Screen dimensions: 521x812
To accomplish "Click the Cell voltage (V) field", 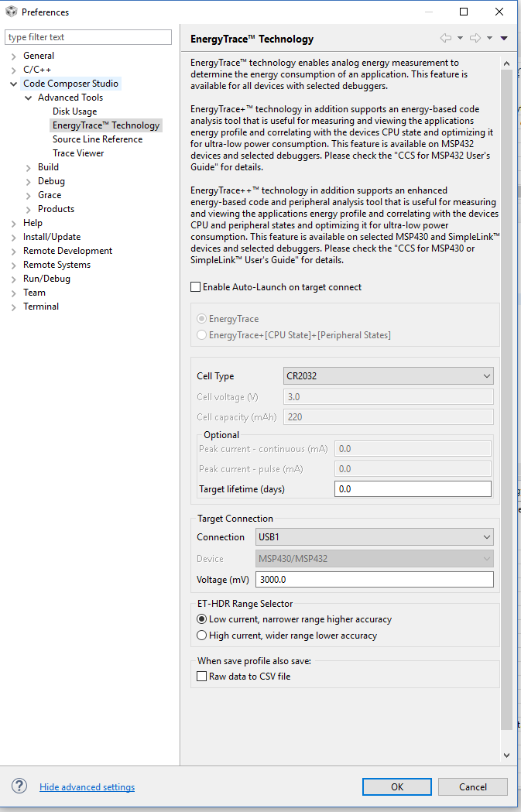I will 389,396.
